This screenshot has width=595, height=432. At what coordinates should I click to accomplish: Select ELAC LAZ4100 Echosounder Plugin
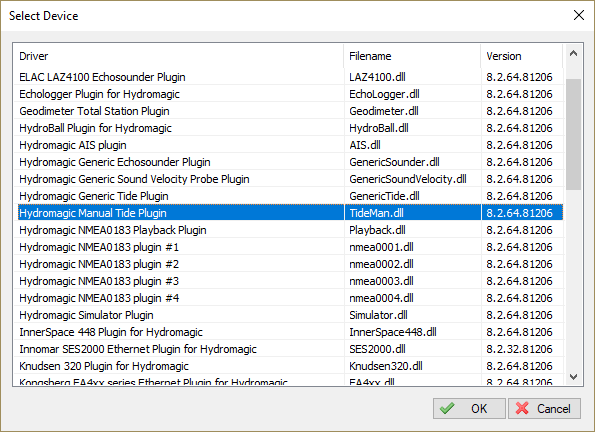(102, 77)
